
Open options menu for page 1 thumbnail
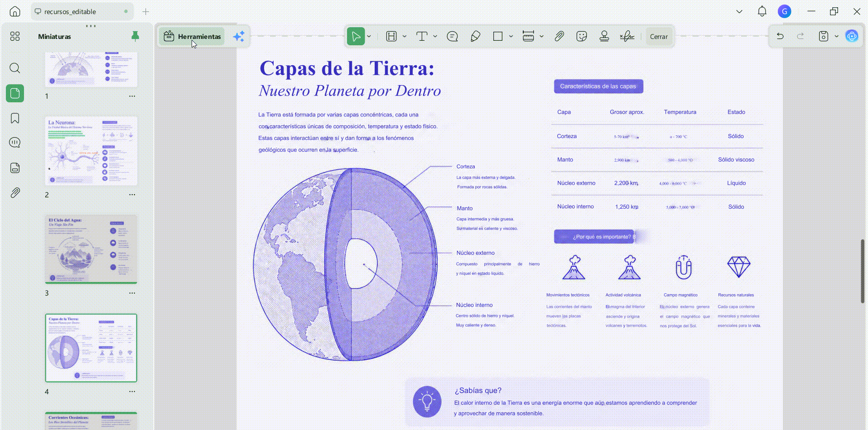click(x=132, y=96)
